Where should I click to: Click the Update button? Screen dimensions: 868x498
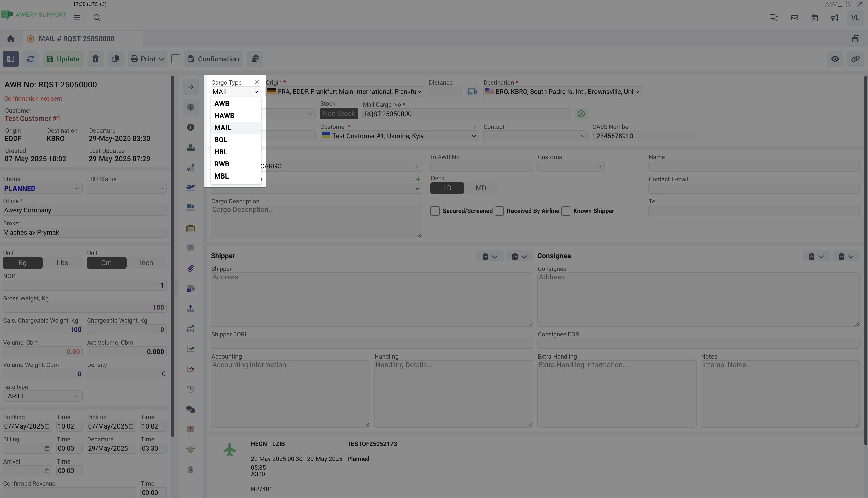63,59
